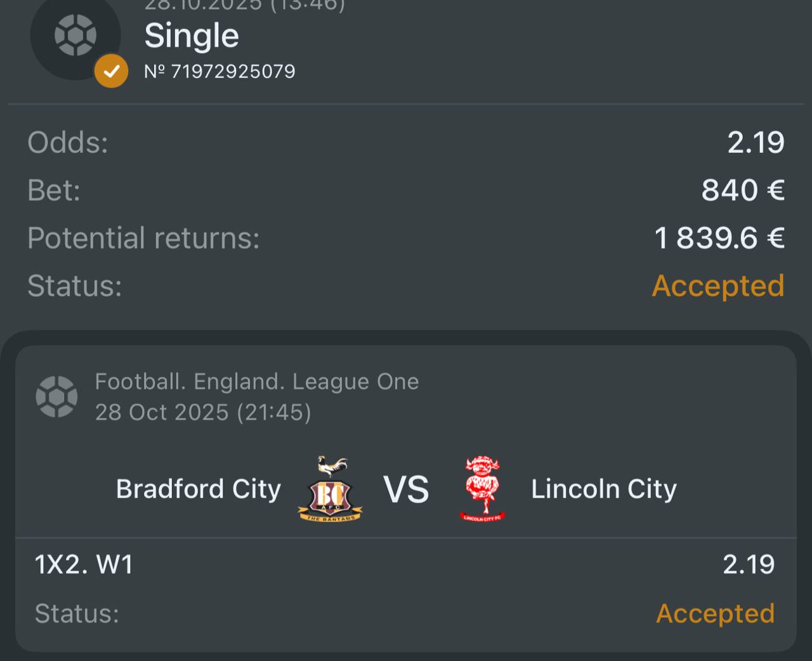Click the 2.19 odds in event card
This screenshot has height=661, width=812.
pyautogui.click(x=749, y=564)
